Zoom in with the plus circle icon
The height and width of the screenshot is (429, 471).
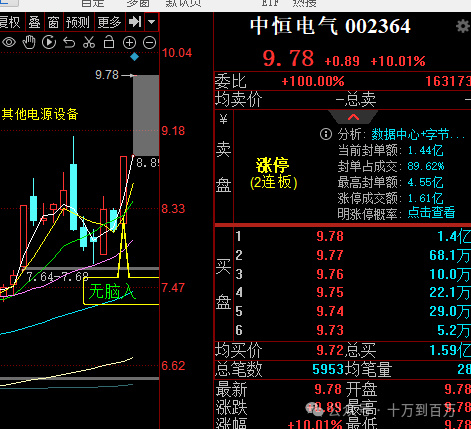point(129,43)
